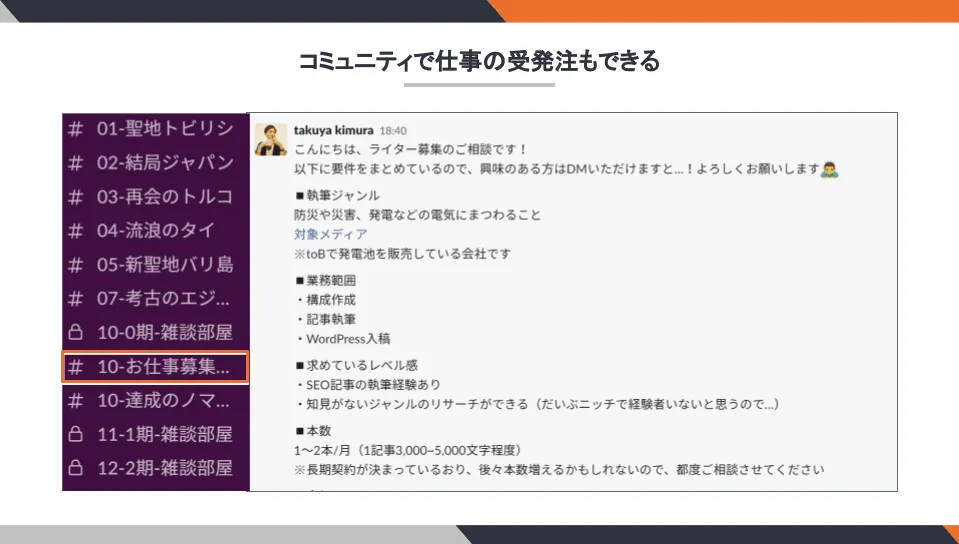
Task: Click the ■求めているレベル感 heading
Action: 356,366
